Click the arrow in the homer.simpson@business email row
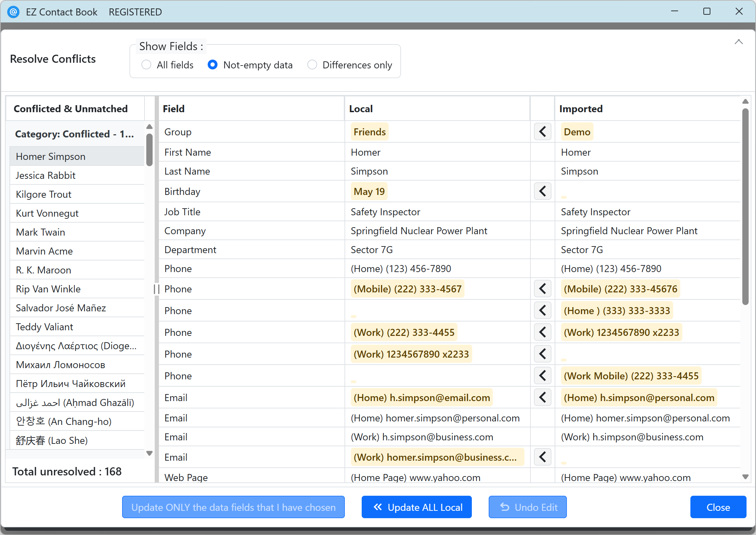 coord(542,457)
